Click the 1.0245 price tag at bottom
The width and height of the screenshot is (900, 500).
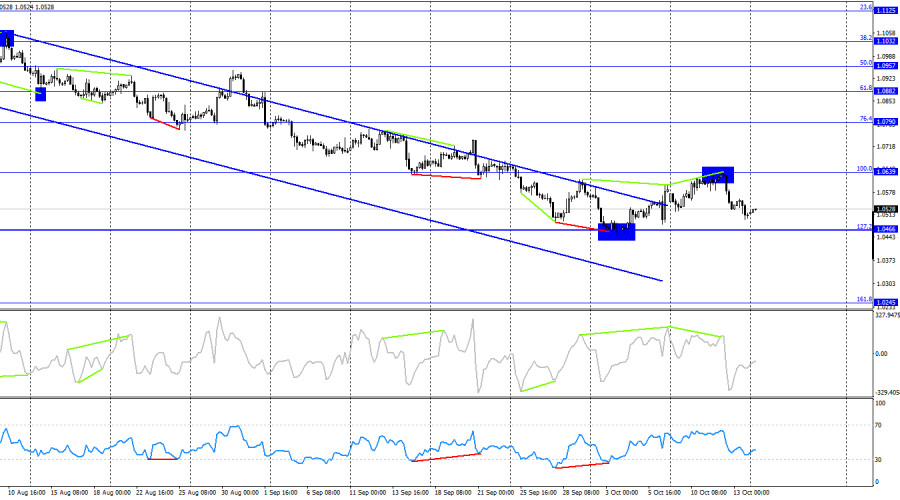tap(886, 303)
